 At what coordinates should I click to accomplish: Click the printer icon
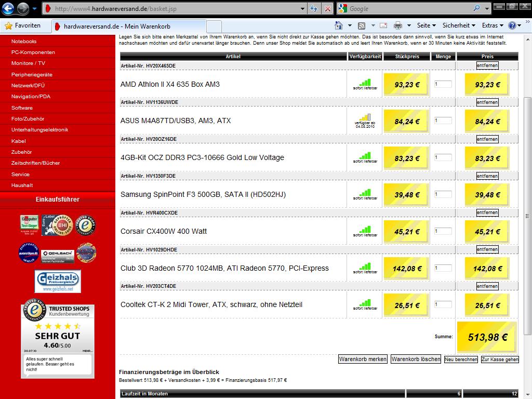[x=398, y=25]
